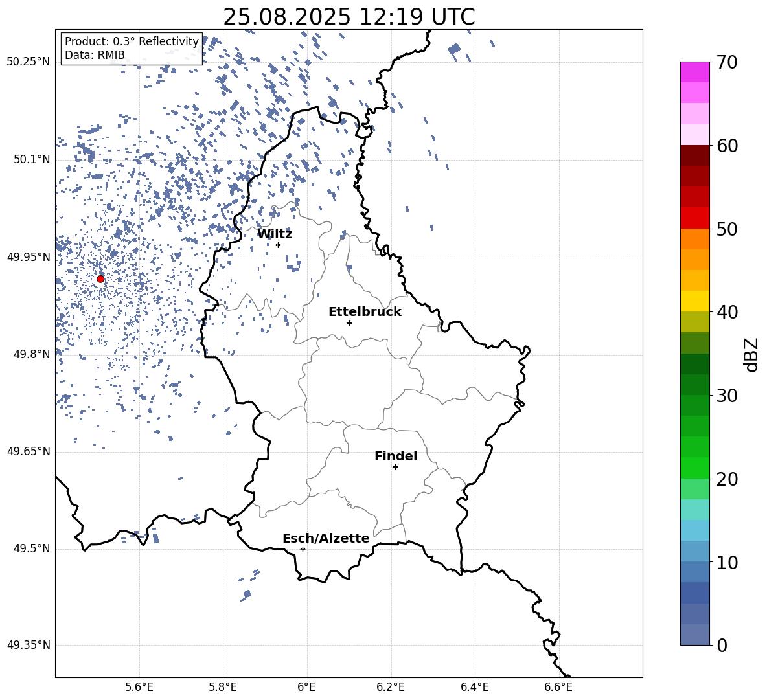This screenshot has width=767, height=700.
Task: Click the 6.4°E longitude label
Action: pyautogui.click(x=475, y=687)
